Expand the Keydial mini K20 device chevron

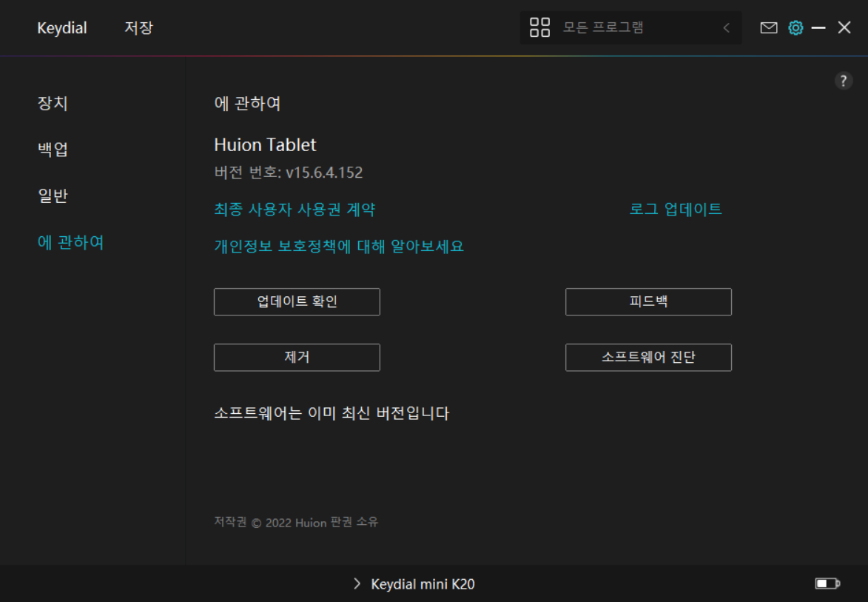tap(357, 583)
